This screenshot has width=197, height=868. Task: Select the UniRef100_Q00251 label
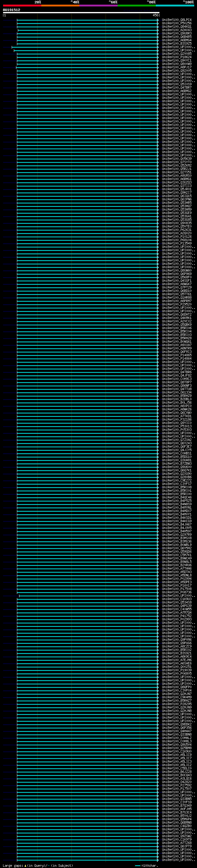[176, 667]
